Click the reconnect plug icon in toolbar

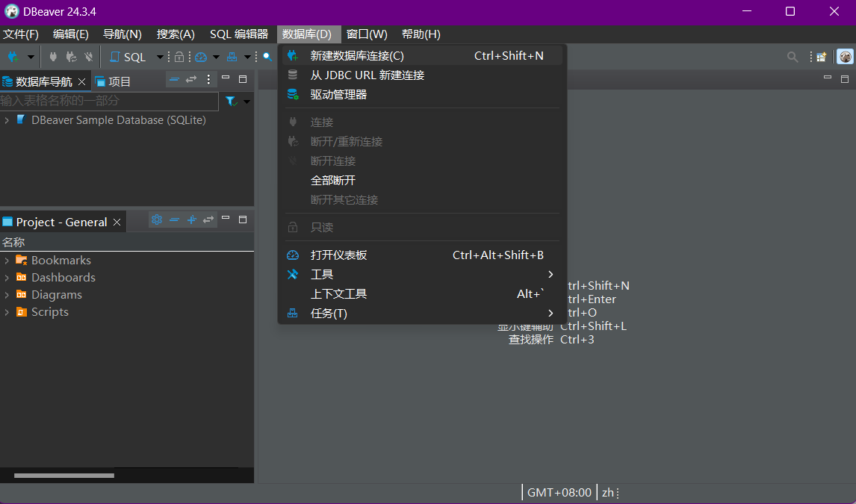click(71, 57)
